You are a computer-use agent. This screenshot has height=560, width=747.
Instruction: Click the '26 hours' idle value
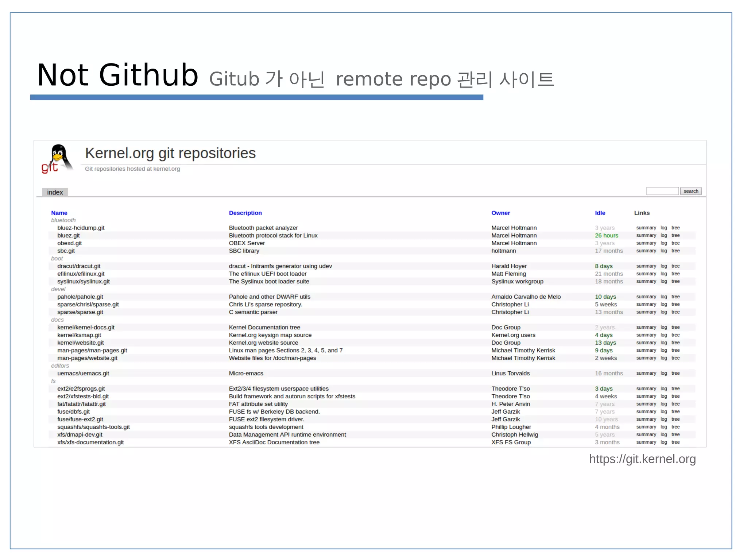point(607,236)
